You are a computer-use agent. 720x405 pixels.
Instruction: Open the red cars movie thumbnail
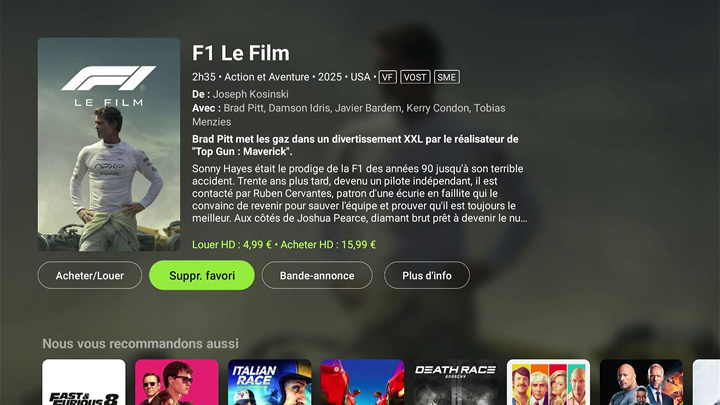(362, 382)
